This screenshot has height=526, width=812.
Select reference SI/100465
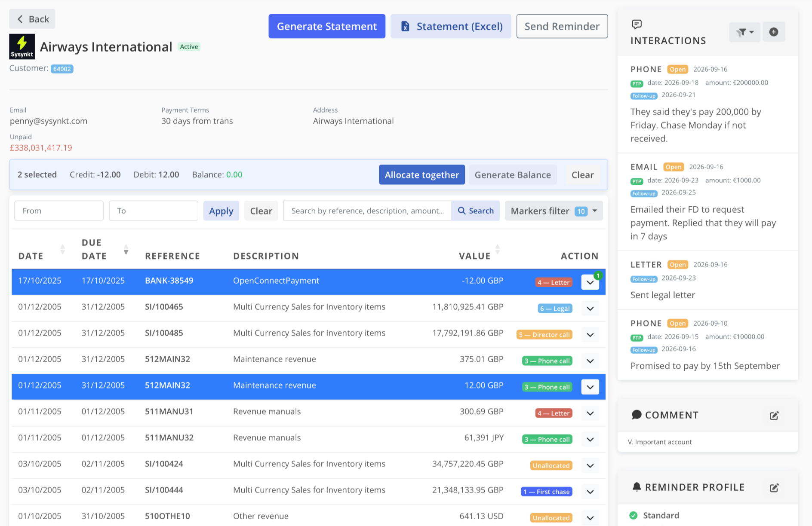pos(164,307)
